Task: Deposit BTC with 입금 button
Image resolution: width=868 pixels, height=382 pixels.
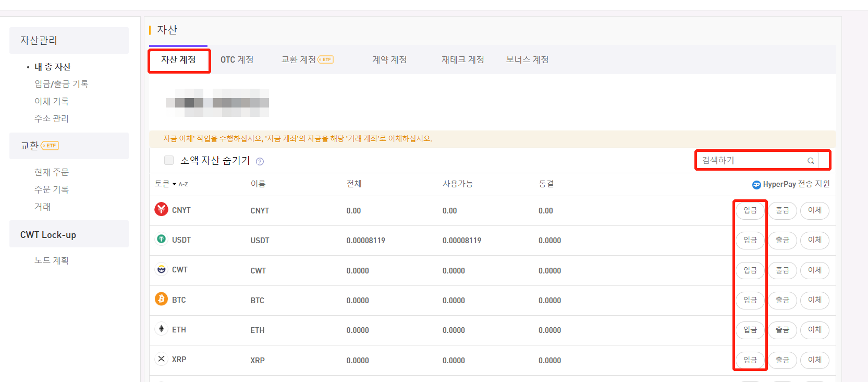Action: click(750, 300)
